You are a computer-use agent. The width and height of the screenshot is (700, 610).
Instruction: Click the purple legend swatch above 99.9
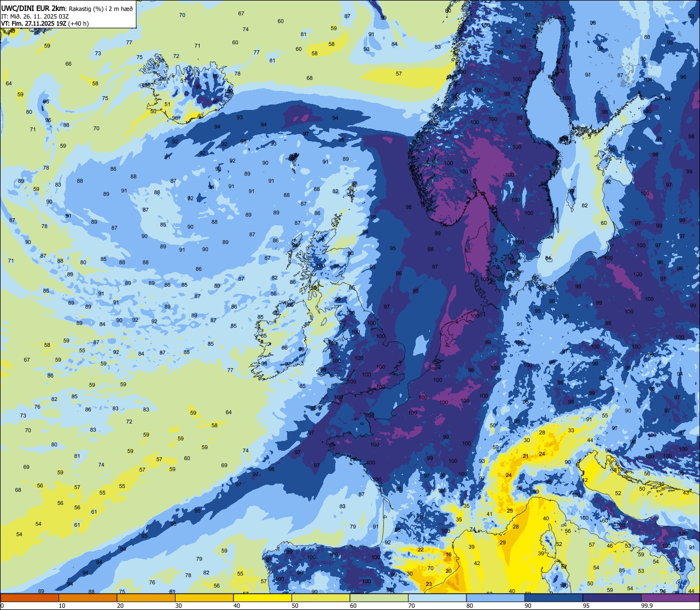point(670,597)
